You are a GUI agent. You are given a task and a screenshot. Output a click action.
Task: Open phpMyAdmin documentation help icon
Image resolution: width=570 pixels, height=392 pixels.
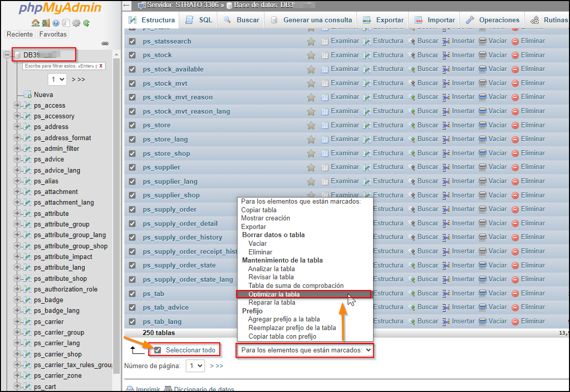pos(56,23)
